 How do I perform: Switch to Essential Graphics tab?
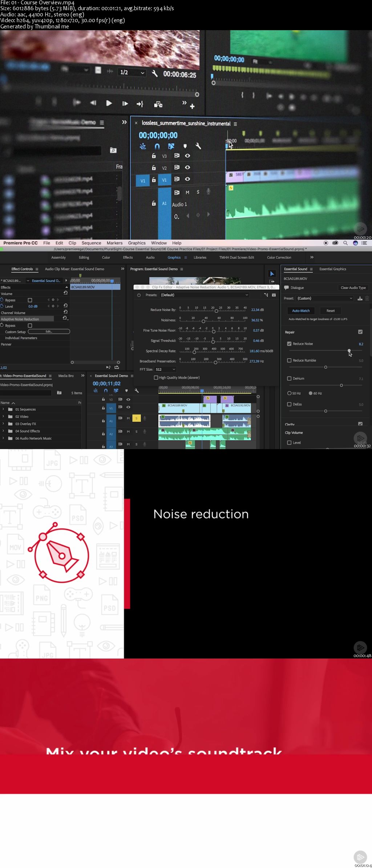333,269
